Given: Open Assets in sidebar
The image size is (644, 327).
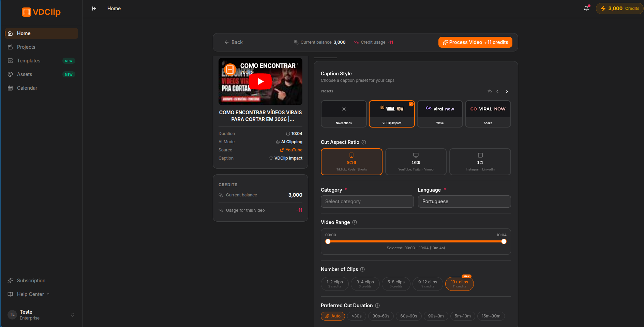Looking at the screenshot, I should click(41, 74).
